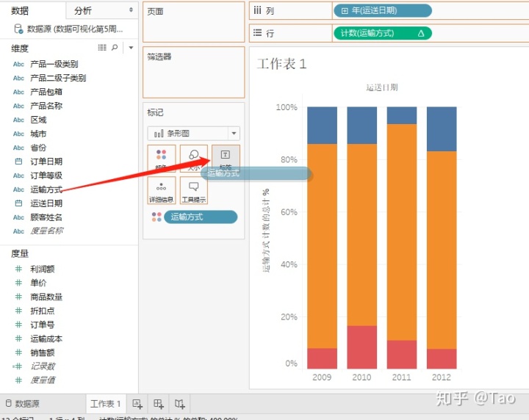Click the dimension view grid icon
529x420 pixels.
coord(102,48)
